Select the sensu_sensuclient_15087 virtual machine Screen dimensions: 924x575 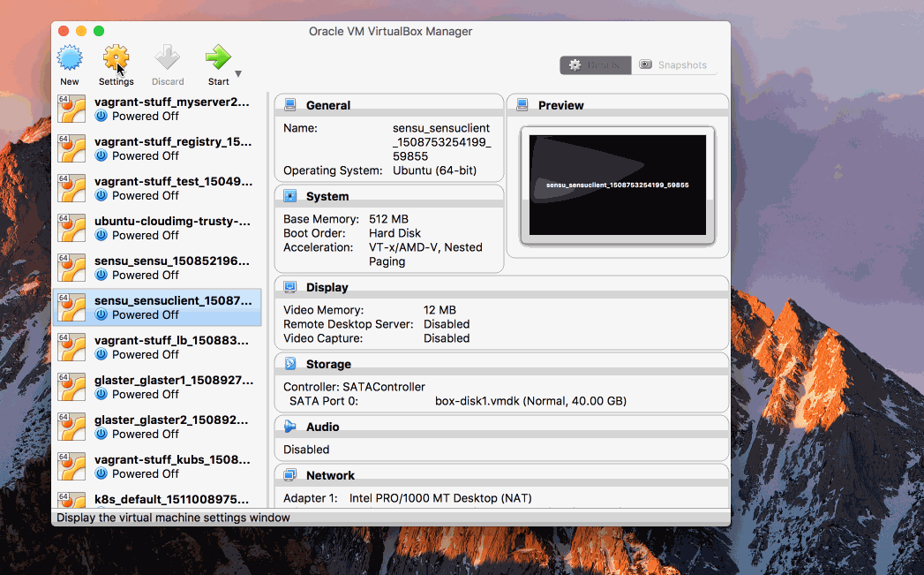pyautogui.click(x=157, y=307)
